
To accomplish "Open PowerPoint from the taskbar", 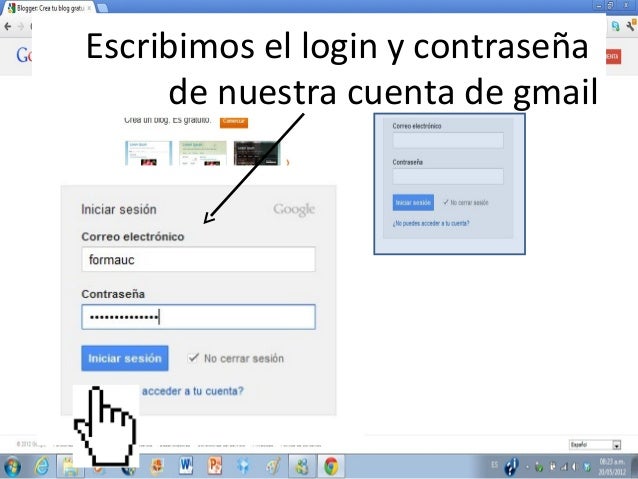I will click(214, 466).
